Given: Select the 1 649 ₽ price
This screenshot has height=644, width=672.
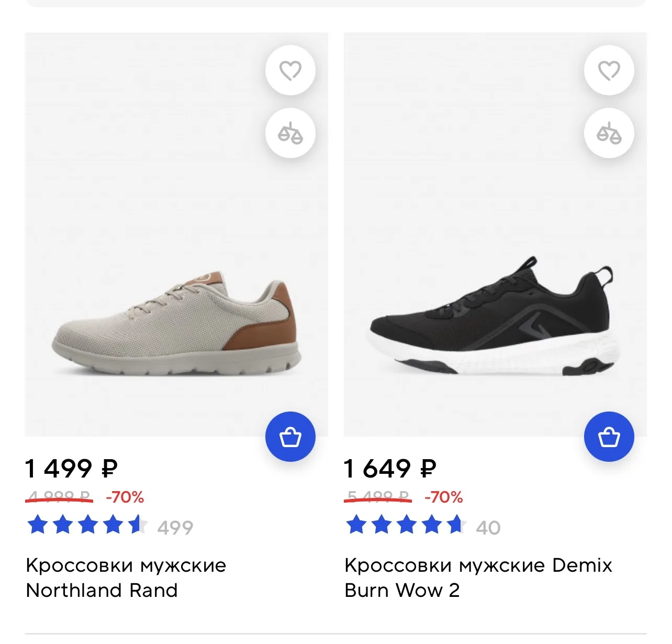Looking at the screenshot, I should tap(390, 468).
